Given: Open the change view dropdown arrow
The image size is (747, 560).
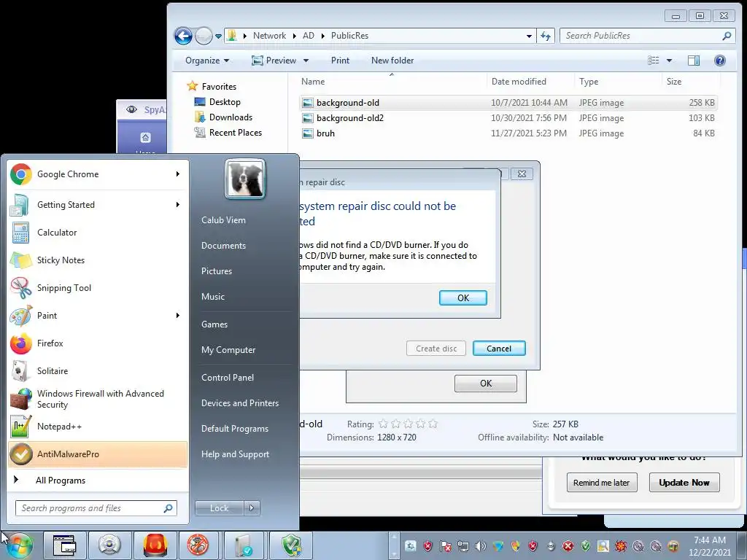Looking at the screenshot, I should click(x=669, y=61).
